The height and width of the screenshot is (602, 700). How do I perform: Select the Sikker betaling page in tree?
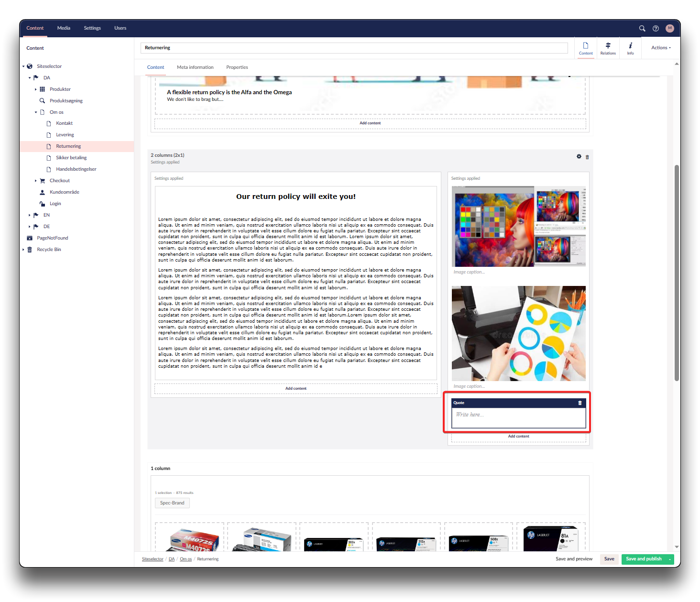coord(71,158)
